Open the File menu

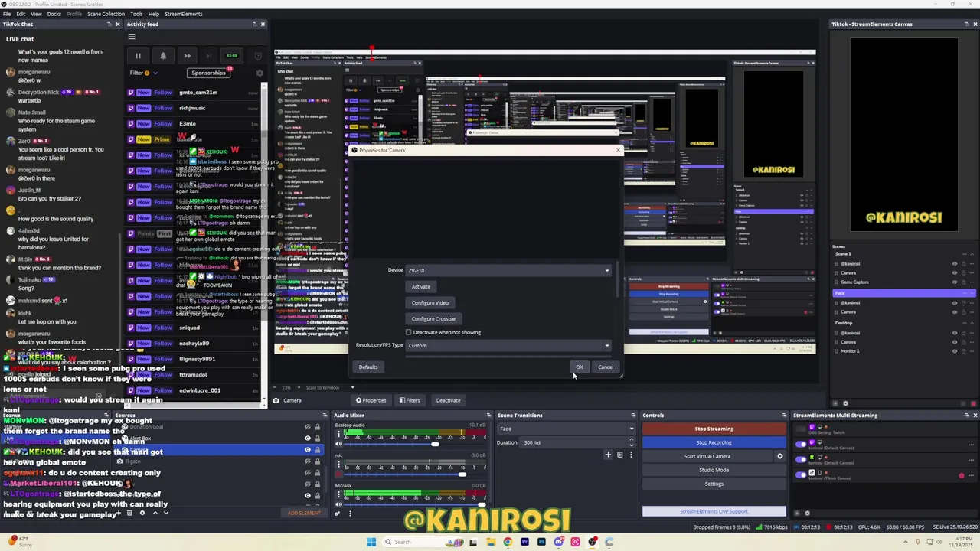[x=8, y=14]
